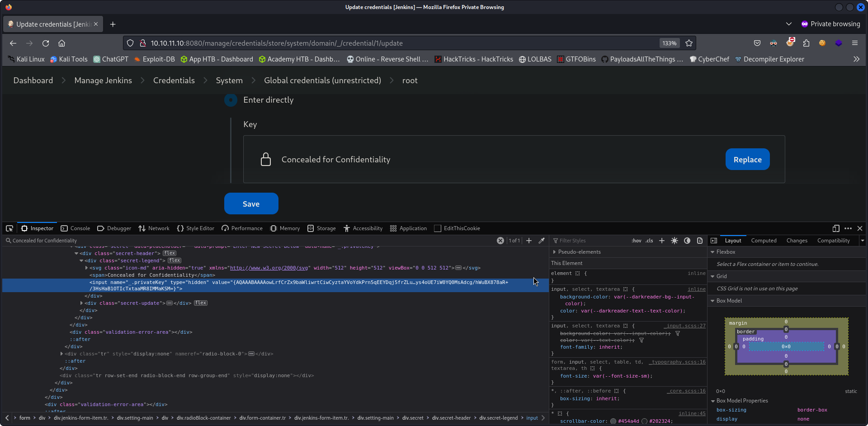Open Exploit-DB bookmark
The image size is (868, 426).
[x=154, y=59]
